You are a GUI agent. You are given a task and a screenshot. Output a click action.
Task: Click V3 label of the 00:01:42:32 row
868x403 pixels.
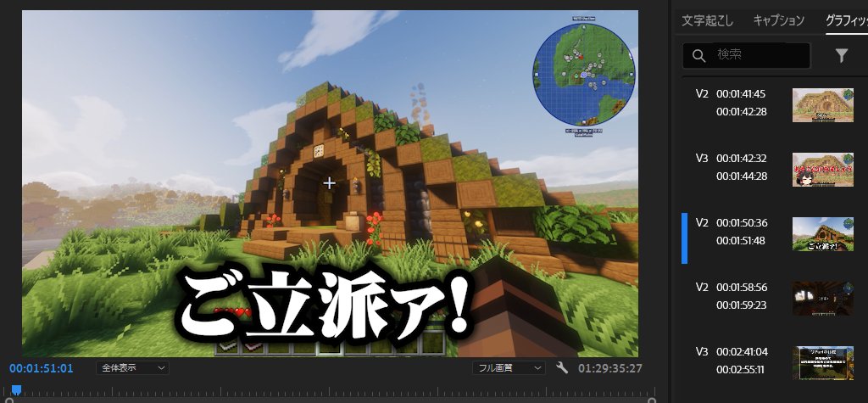(x=702, y=158)
